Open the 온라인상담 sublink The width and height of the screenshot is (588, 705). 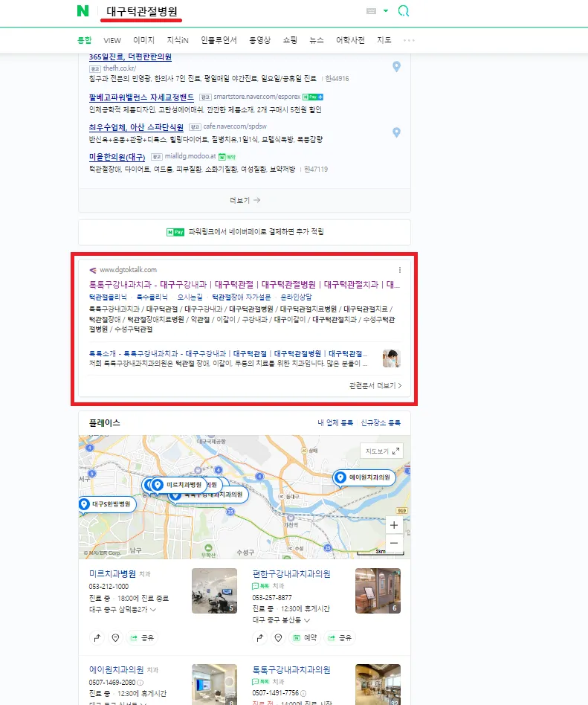pos(296,297)
